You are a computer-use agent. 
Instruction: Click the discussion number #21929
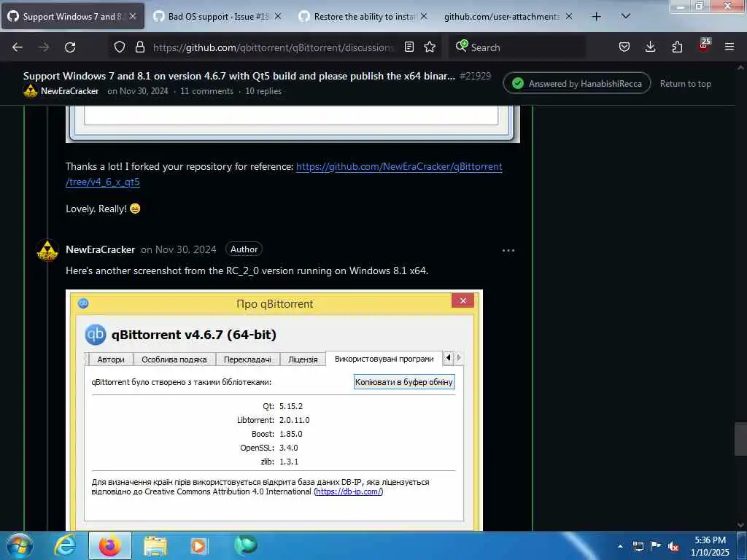475,76
